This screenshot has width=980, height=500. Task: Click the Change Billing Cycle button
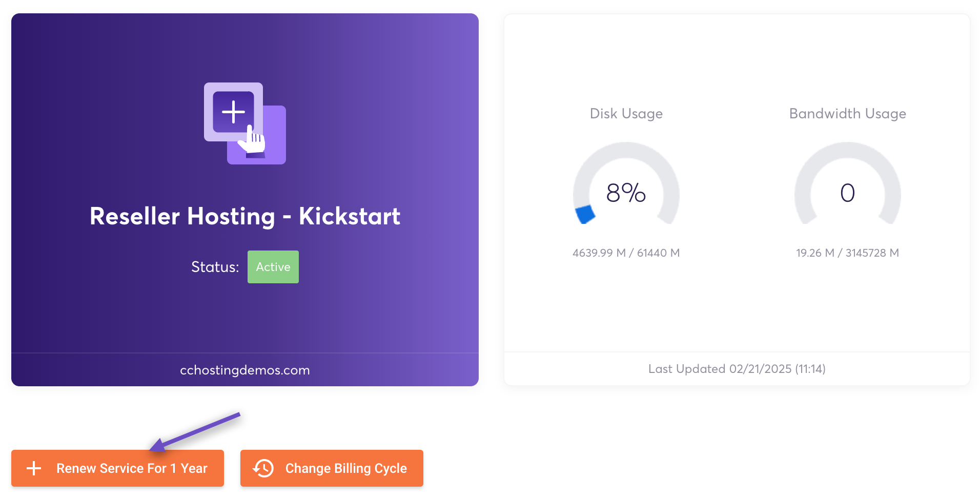click(332, 468)
